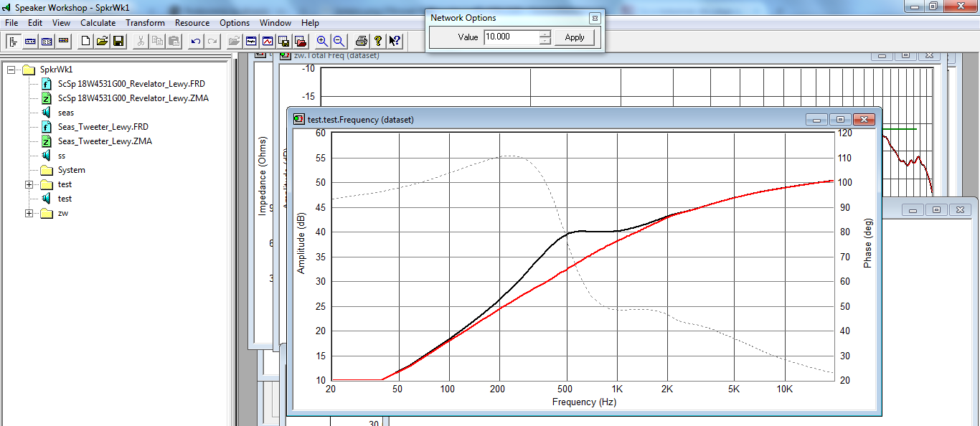Click the yellow Open folder toolbar icon
Image resolution: width=980 pixels, height=426 pixels.
pos(102,41)
